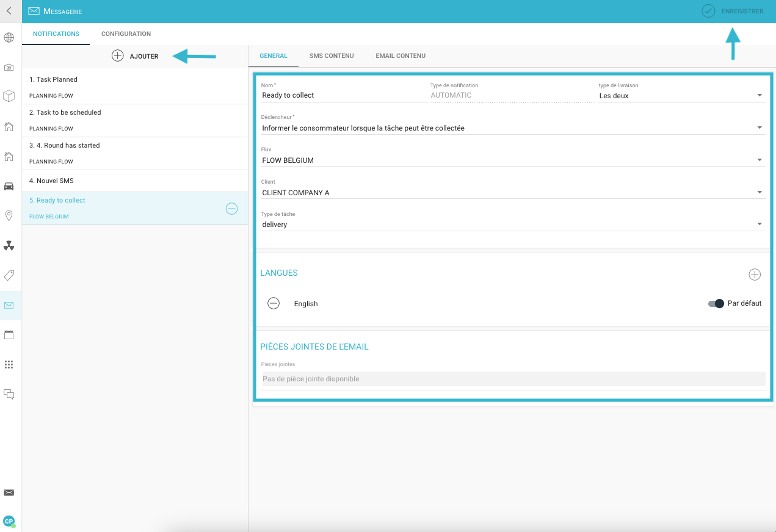
Task: Add a language with the Langues plus icon
Action: [x=755, y=275]
